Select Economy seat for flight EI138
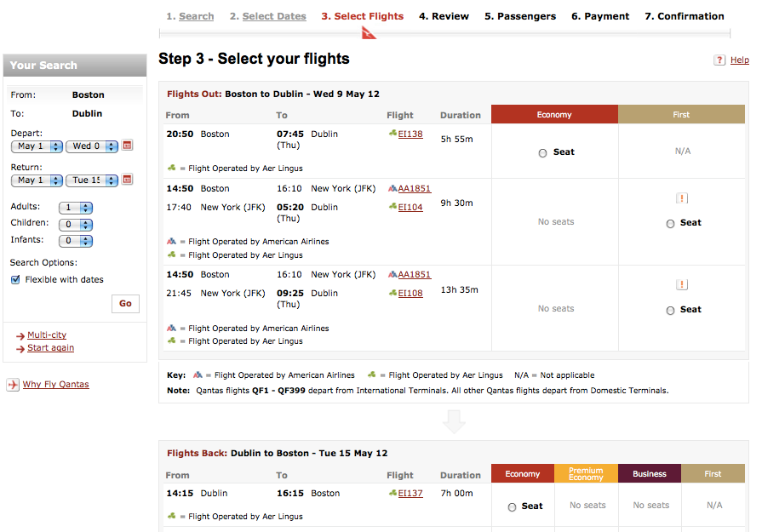The image size is (762, 532). (542, 153)
